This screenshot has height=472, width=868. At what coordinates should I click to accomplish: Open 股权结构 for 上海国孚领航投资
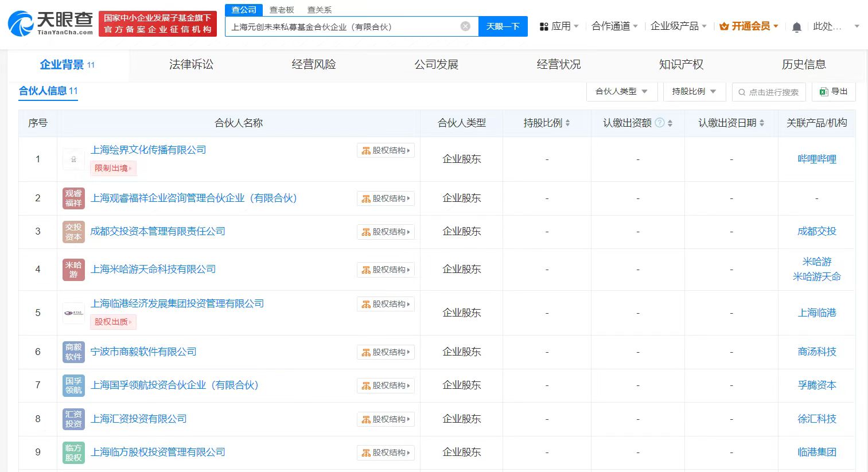point(386,385)
